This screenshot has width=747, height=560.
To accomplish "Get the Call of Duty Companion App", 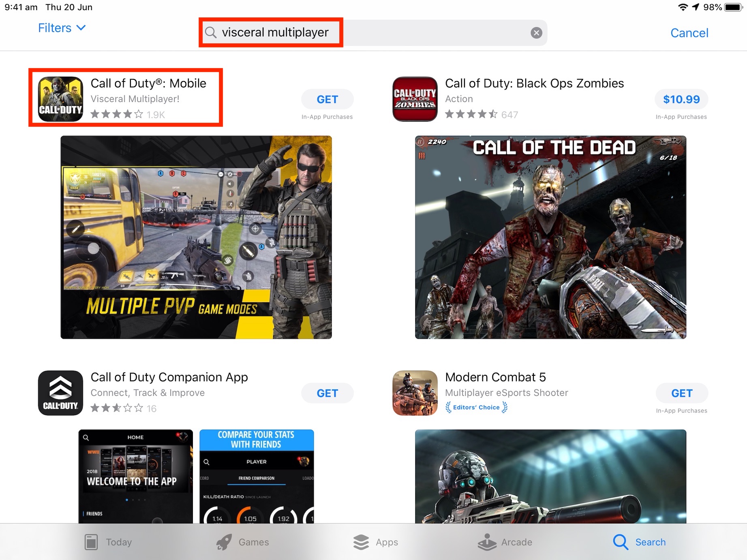I will [327, 393].
